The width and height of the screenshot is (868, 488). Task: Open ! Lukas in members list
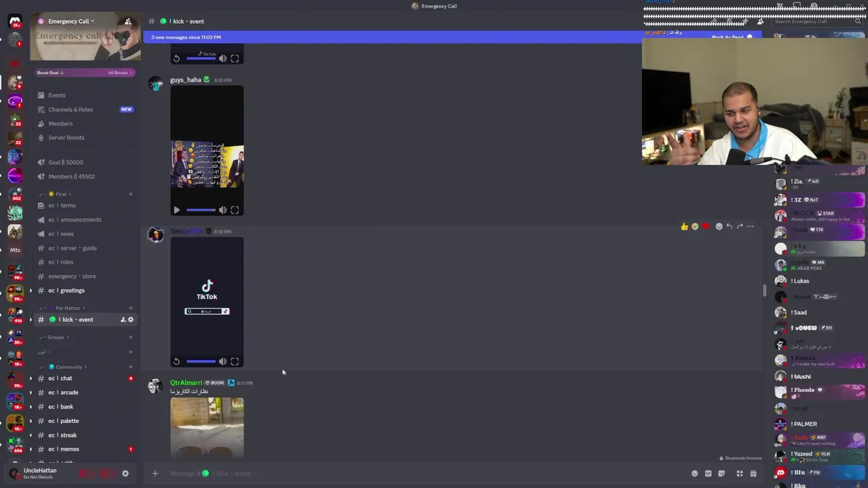[x=819, y=281]
